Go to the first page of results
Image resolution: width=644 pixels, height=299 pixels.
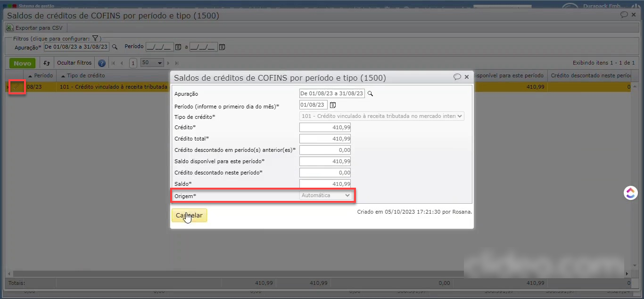tap(113, 63)
